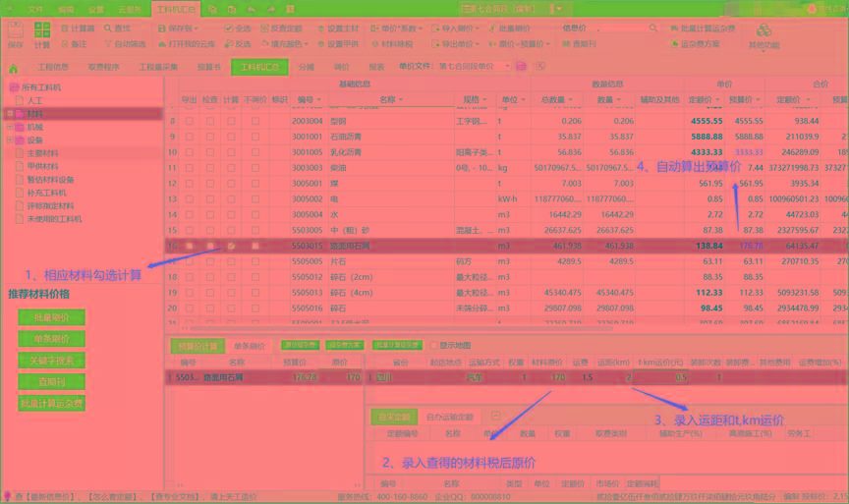Toggle the 全选 select-all checkbox
This screenshot has height=504, width=849.
(x=229, y=28)
